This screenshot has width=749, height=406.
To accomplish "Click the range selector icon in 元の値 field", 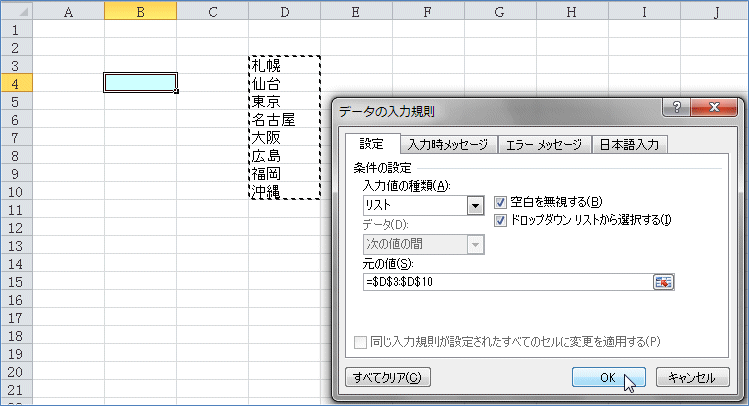I will (x=663, y=282).
